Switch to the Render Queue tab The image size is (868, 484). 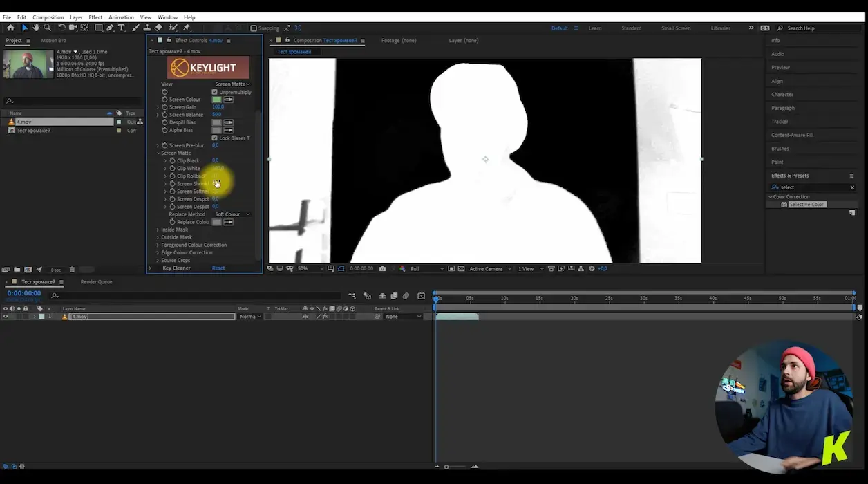tap(96, 282)
